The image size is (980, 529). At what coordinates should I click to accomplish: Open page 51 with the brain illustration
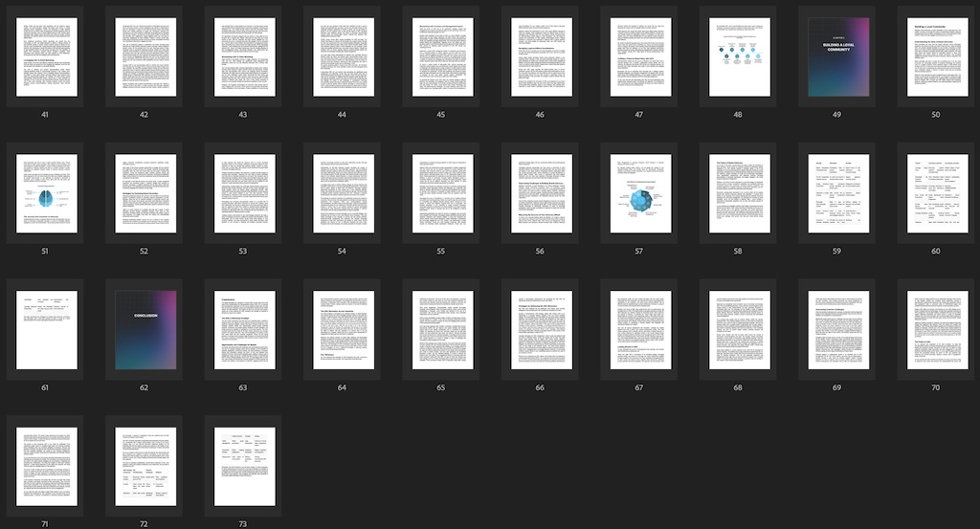pos(45,193)
